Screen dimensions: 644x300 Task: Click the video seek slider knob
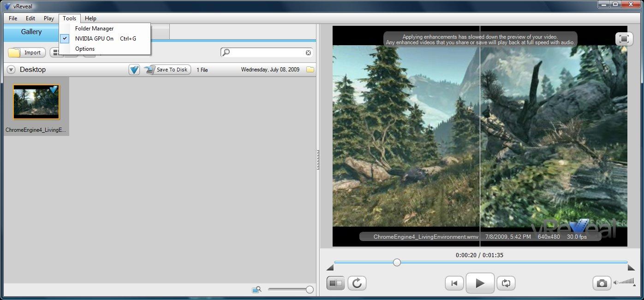[x=397, y=262]
